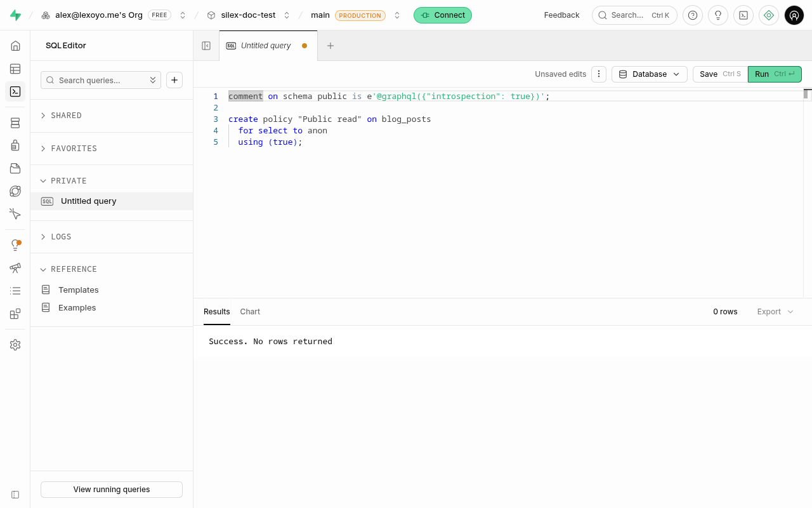Open the three-dot menu next to Unsaved edits

(599, 74)
